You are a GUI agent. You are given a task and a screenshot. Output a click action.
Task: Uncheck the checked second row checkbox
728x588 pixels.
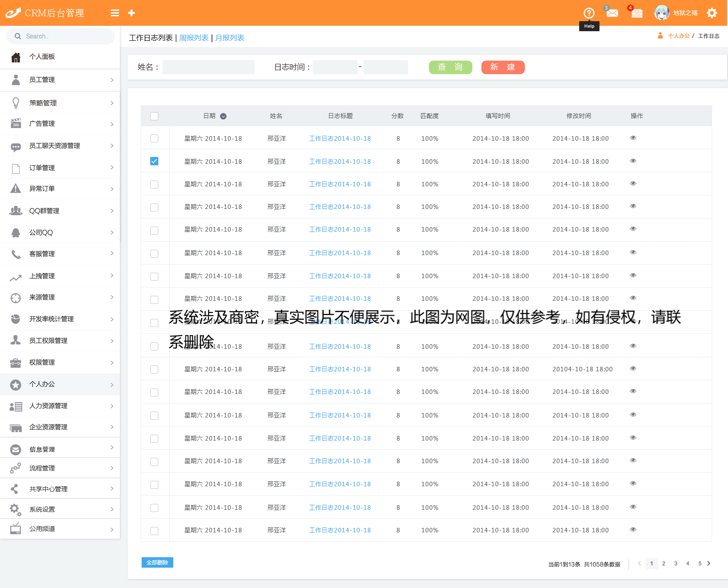point(154,161)
